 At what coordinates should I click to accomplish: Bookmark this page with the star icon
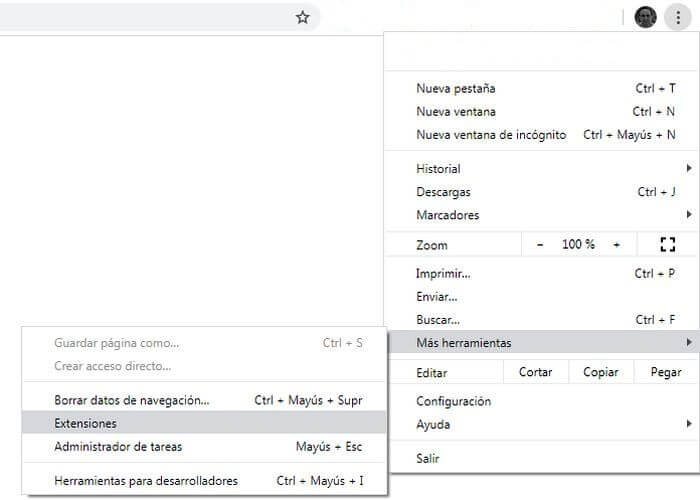303,17
